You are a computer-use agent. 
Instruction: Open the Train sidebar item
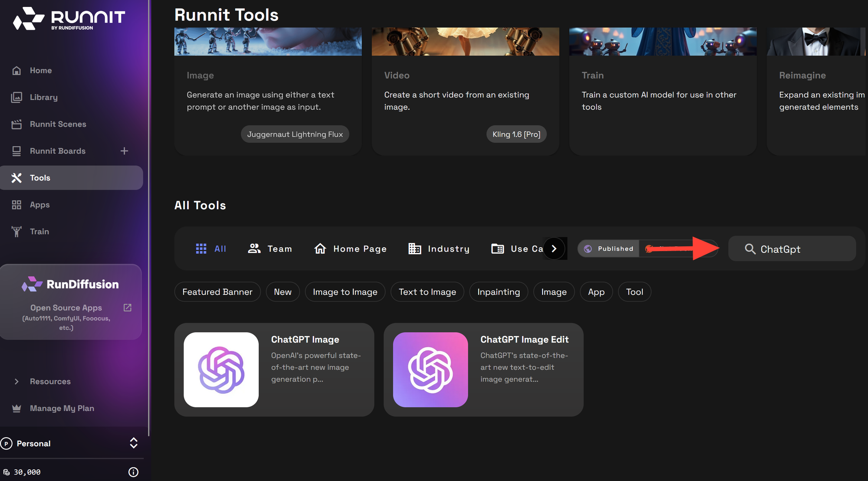pyautogui.click(x=39, y=232)
